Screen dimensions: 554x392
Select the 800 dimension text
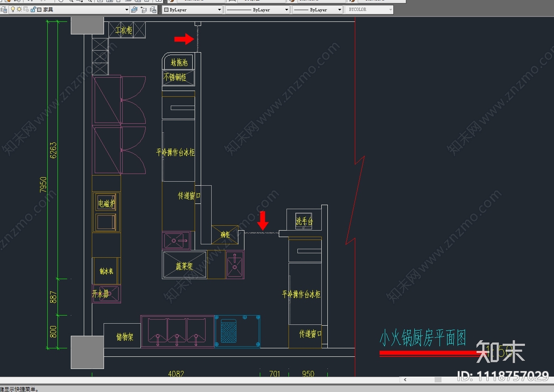[x=53, y=332]
